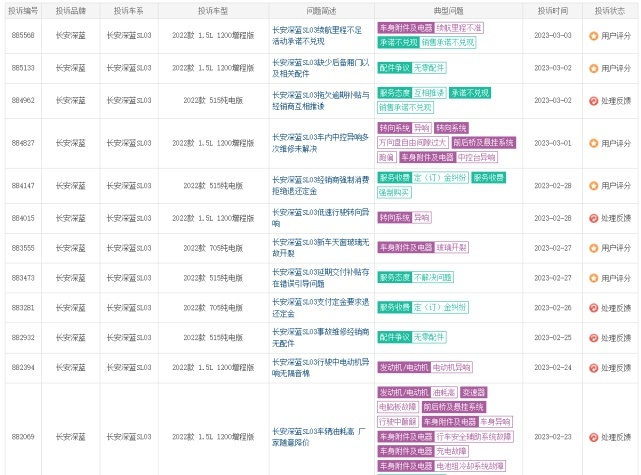This screenshot has width=641, height=475.
Task: Click the 电池组冷却系统故障 tag
Action: [470, 466]
